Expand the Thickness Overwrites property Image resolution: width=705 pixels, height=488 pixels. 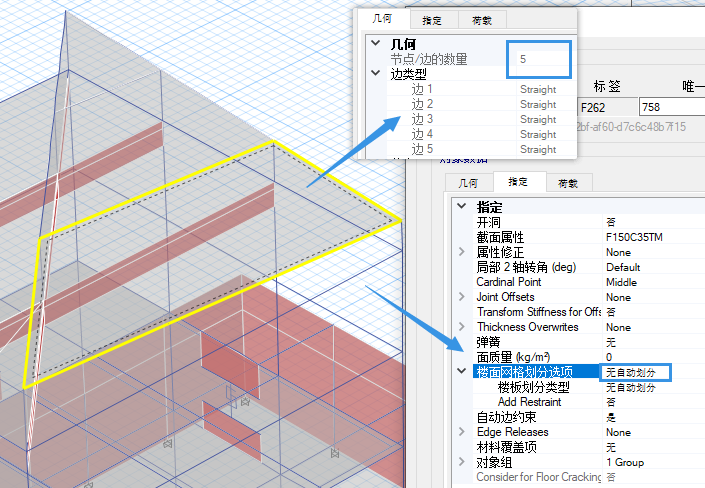(461, 327)
